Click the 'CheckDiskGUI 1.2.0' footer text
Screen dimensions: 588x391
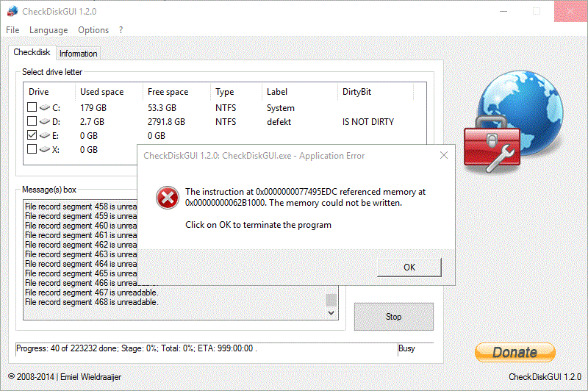[545, 377]
